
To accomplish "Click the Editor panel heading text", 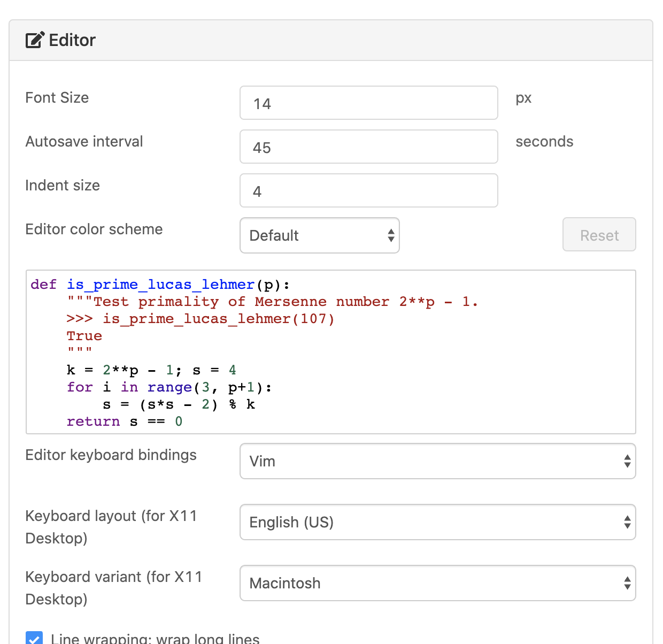I will (x=72, y=40).
